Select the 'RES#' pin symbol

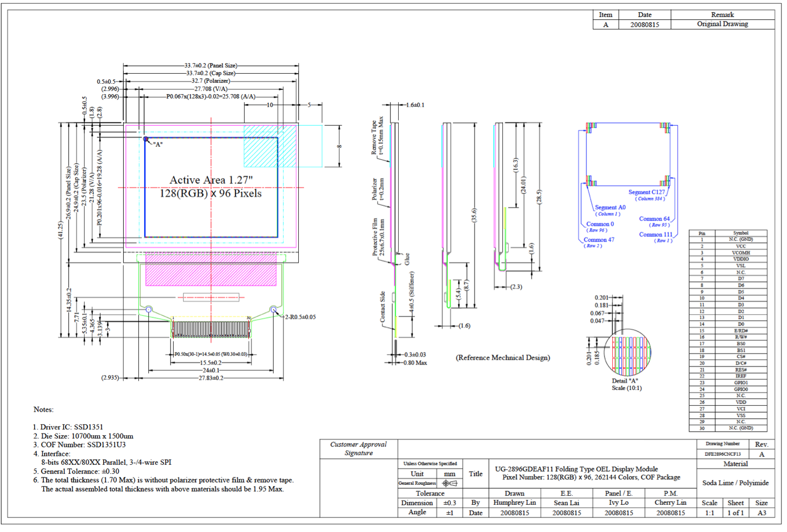[741, 369]
